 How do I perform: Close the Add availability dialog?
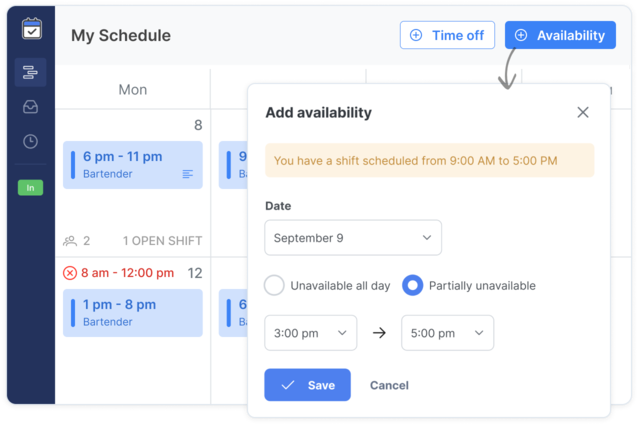(583, 113)
